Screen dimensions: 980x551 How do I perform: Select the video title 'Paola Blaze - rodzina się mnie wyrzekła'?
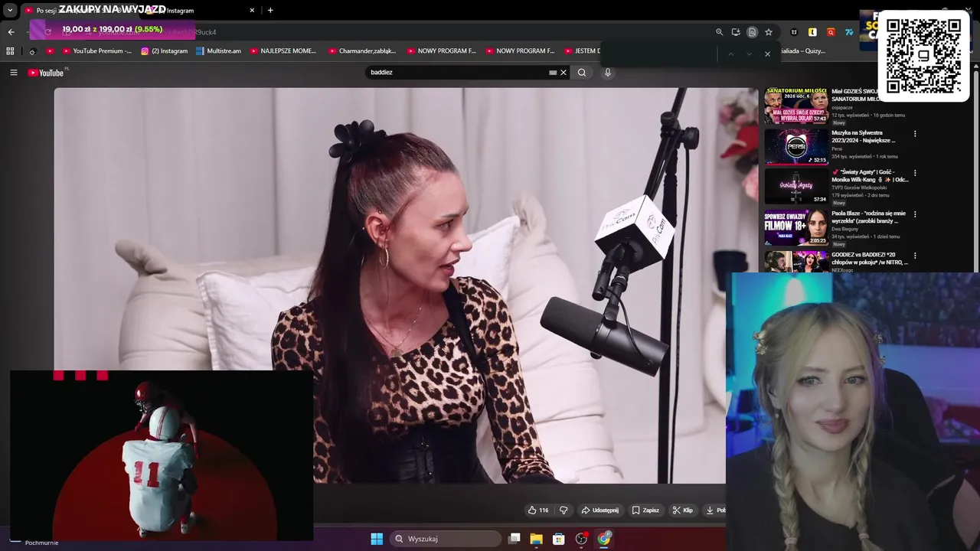[868, 217]
